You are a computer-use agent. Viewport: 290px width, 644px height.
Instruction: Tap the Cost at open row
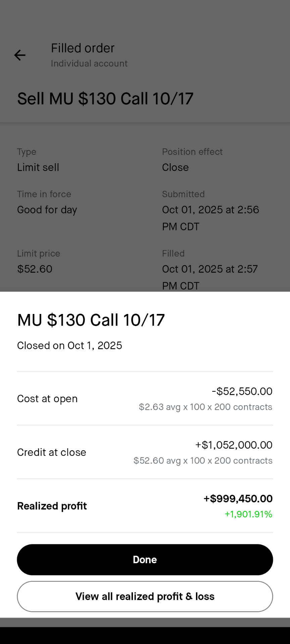[145, 398]
